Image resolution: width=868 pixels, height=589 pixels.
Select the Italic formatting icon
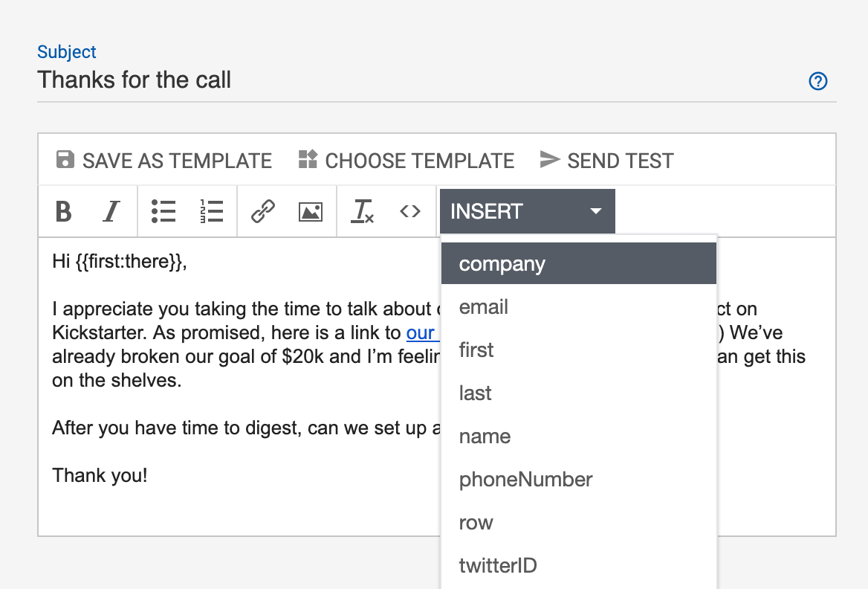point(111,211)
